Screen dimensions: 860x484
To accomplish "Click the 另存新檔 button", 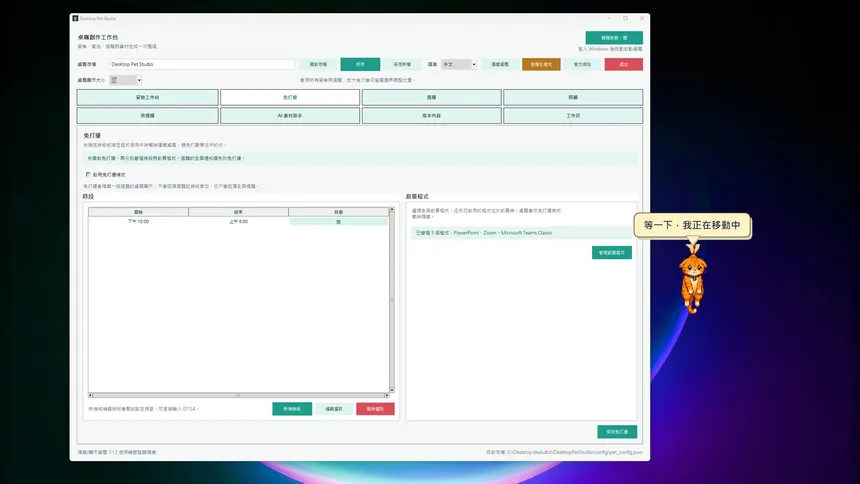I will tap(402, 64).
